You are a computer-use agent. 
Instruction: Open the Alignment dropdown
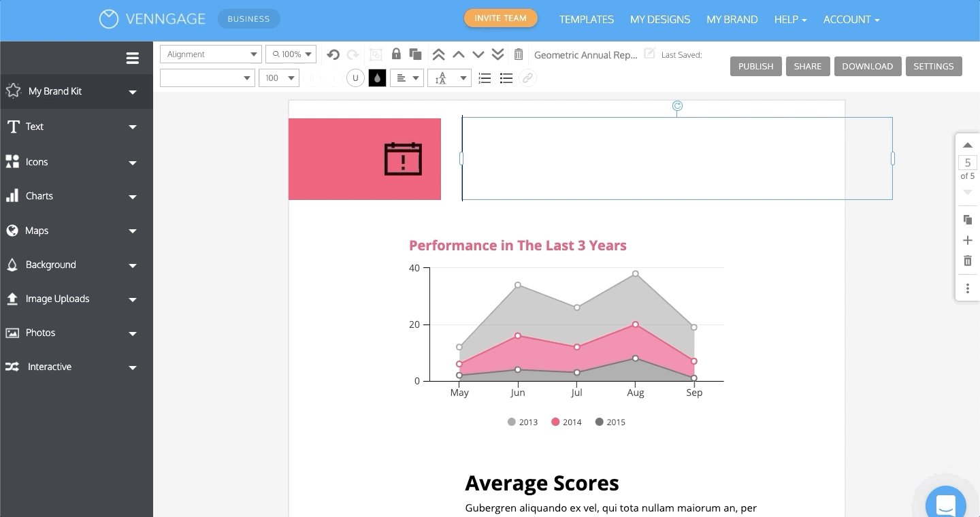(211, 54)
